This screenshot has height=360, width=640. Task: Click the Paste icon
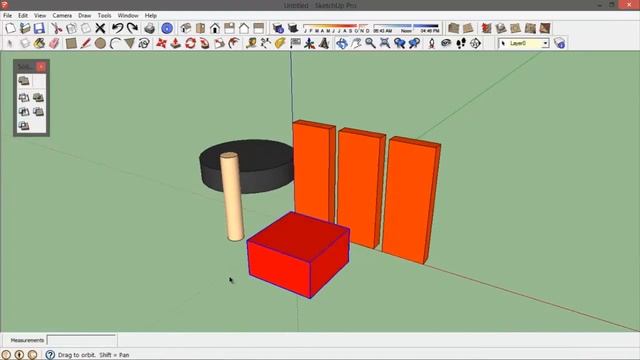tap(86, 28)
